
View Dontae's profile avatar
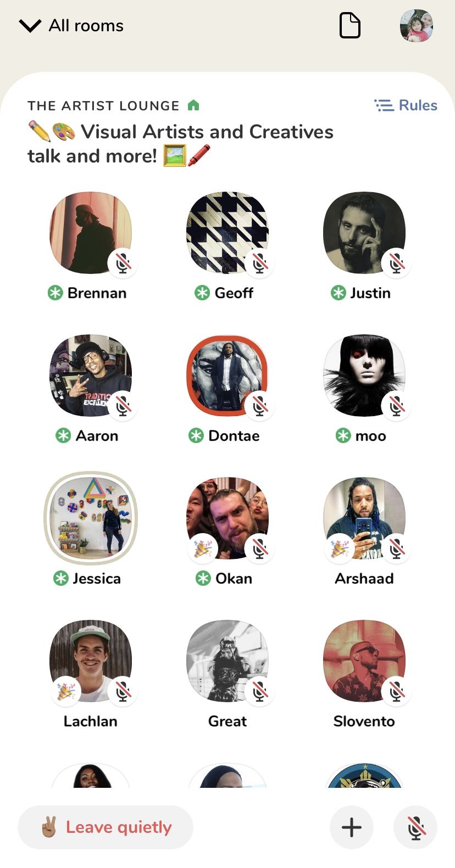(227, 376)
